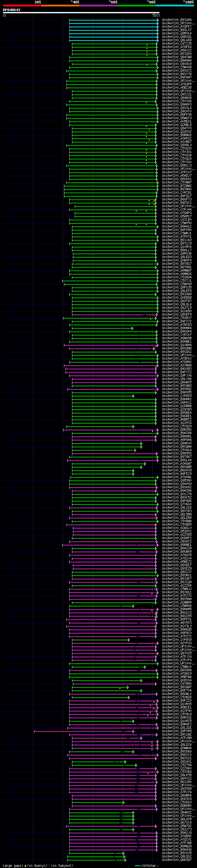The width and height of the screenshot is (197, 868).
Task: Click the UniRef100_Q8LED3 label
Action: point(176,257)
